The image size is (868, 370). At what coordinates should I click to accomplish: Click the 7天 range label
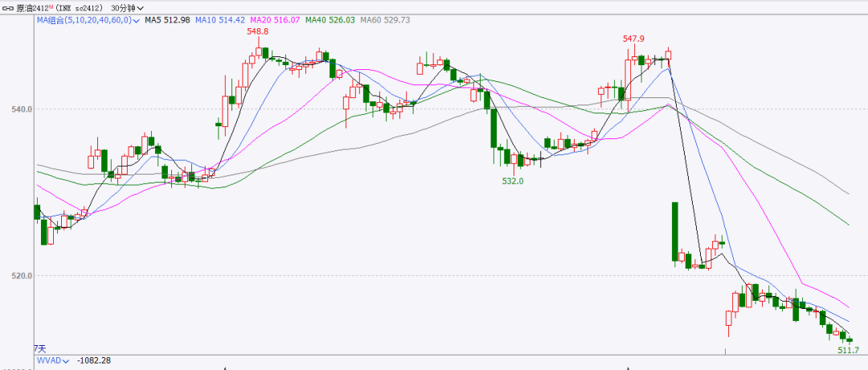39,348
